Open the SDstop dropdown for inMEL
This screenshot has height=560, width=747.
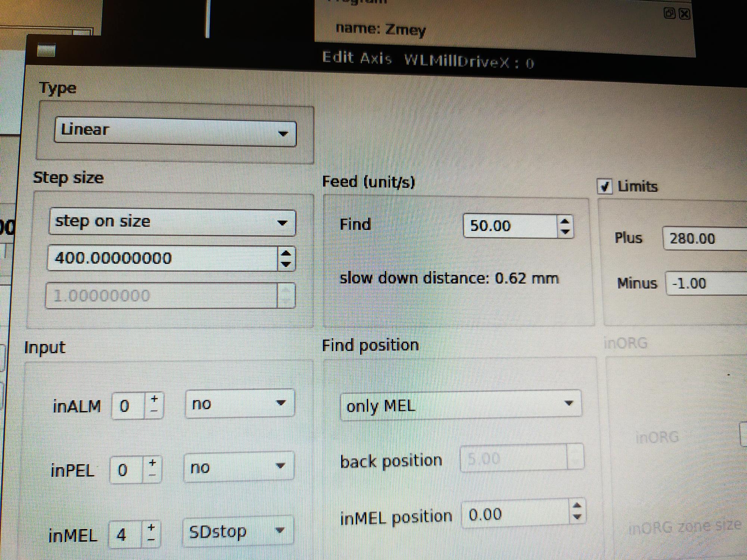[x=238, y=531]
